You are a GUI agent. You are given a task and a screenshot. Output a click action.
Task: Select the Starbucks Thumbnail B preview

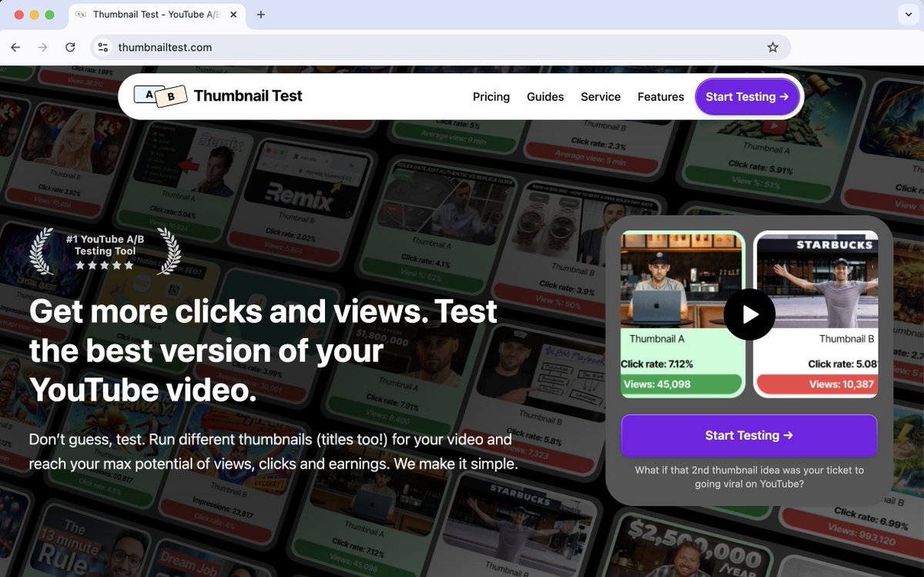click(x=817, y=280)
